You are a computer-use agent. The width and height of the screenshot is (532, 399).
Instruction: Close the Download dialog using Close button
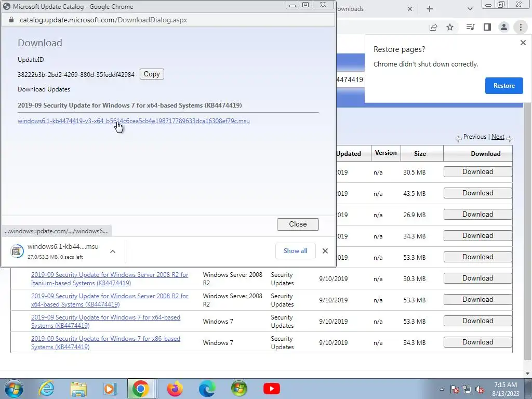(x=298, y=224)
